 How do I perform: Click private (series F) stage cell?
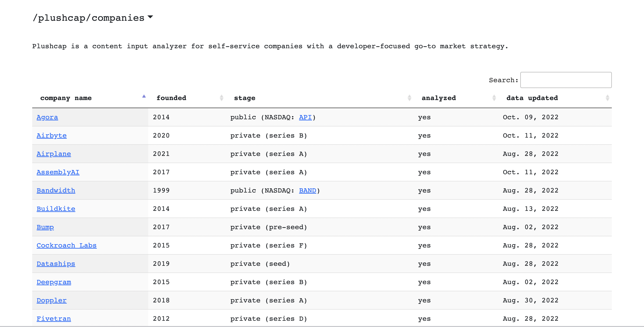tap(269, 245)
